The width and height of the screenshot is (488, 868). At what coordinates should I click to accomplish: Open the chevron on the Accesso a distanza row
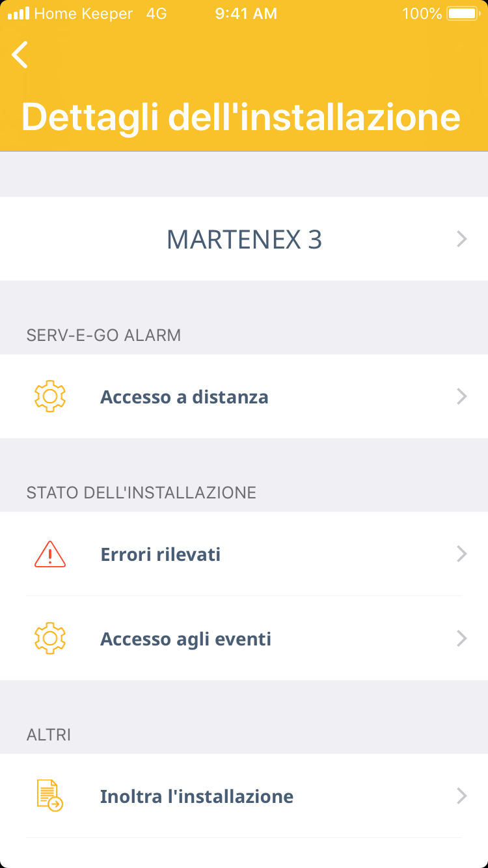pyautogui.click(x=462, y=396)
